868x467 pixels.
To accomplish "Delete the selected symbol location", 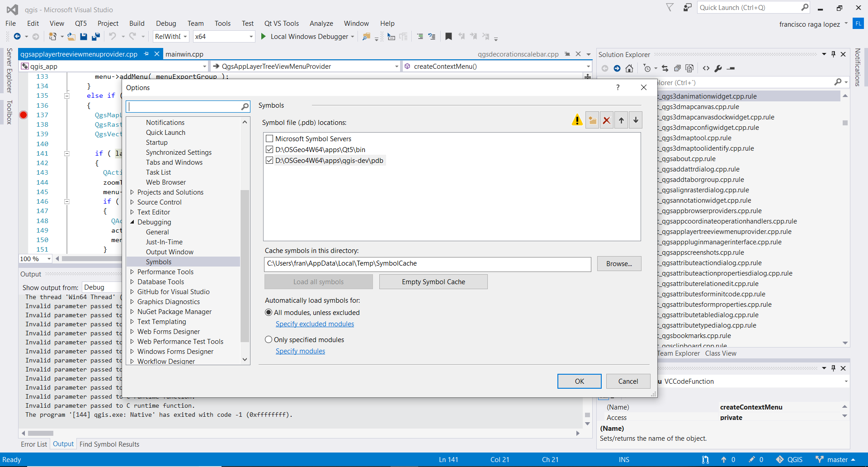I will click(607, 120).
